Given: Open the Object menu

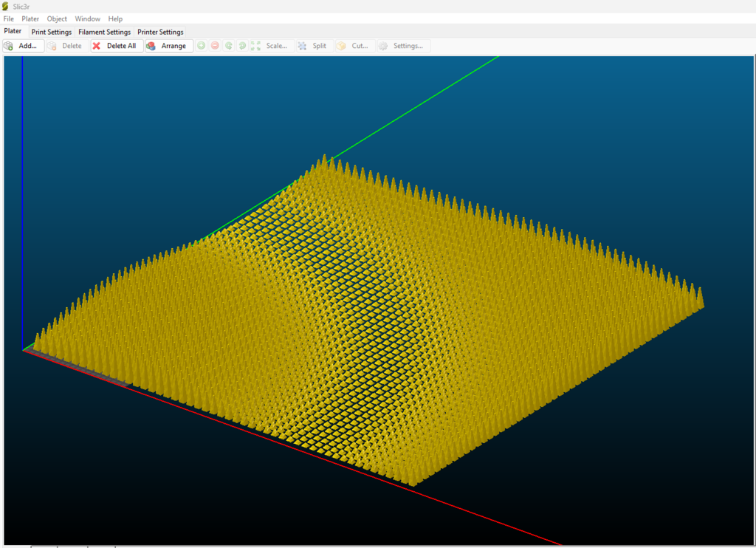Looking at the screenshot, I should tap(57, 18).
